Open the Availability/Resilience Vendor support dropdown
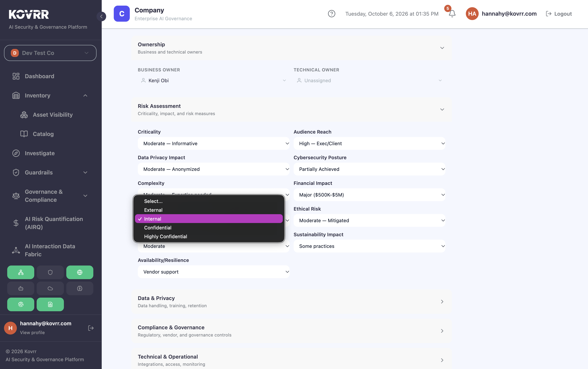Viewport: 588px width, 369px height. tap(214, 272)
